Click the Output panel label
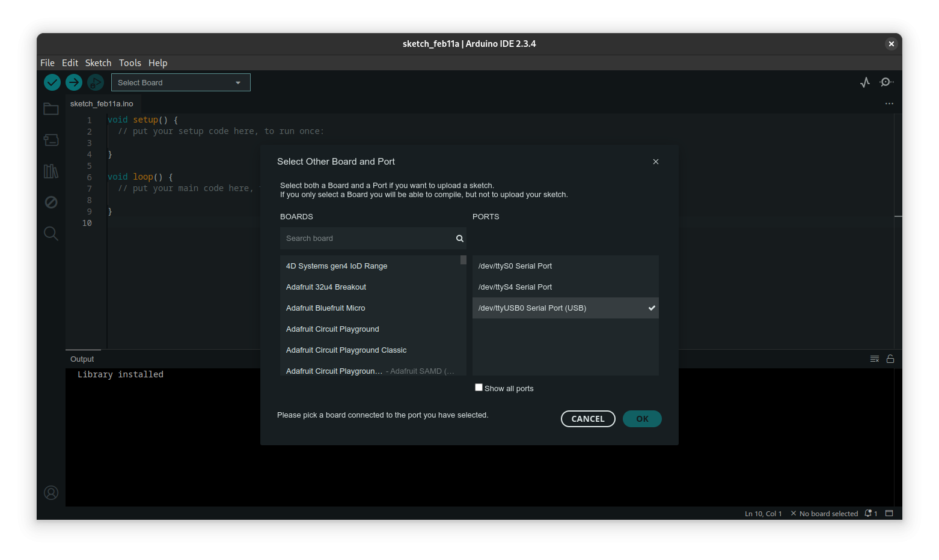 pos(82,359)
